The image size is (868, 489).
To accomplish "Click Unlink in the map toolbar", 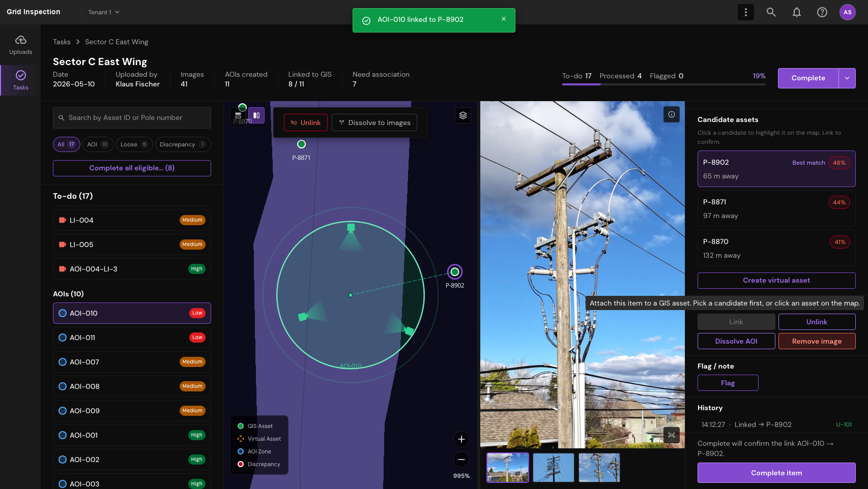I will click(x=306, y=123).
